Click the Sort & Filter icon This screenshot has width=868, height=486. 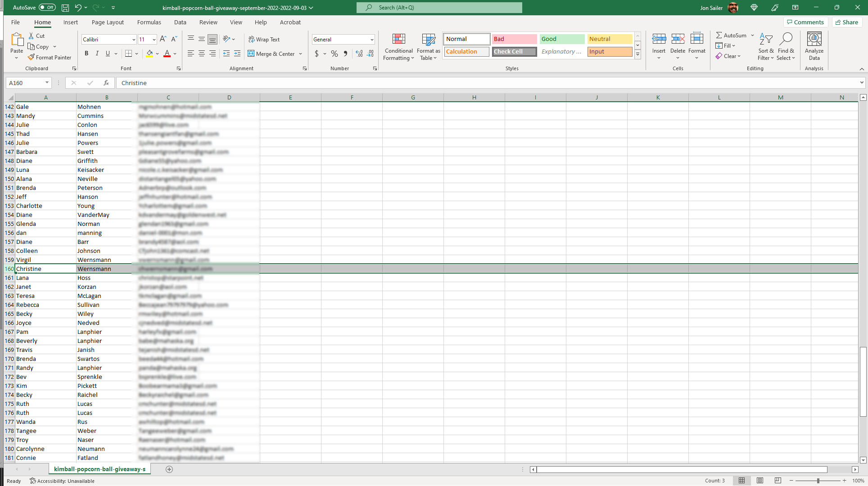click(x=765, y=47)
